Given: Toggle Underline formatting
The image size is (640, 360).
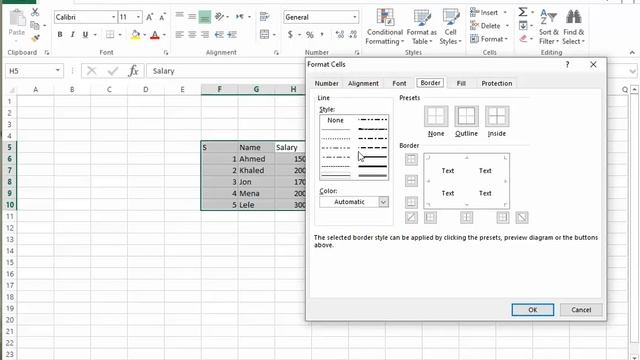Looking at the screenshot, I should point(85,35).
